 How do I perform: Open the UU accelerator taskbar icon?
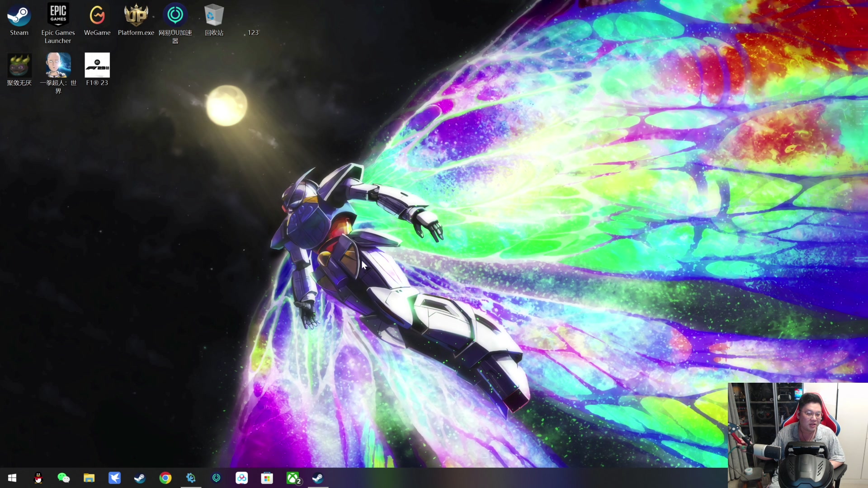(x=216, y=478)
